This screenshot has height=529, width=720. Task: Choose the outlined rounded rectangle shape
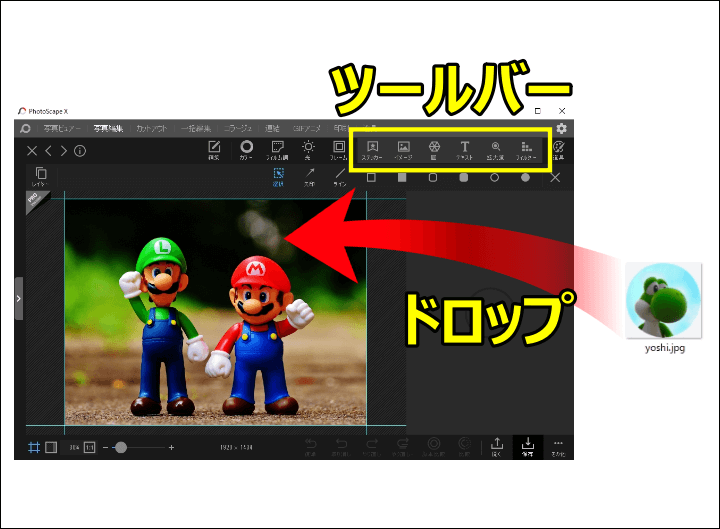433,177
